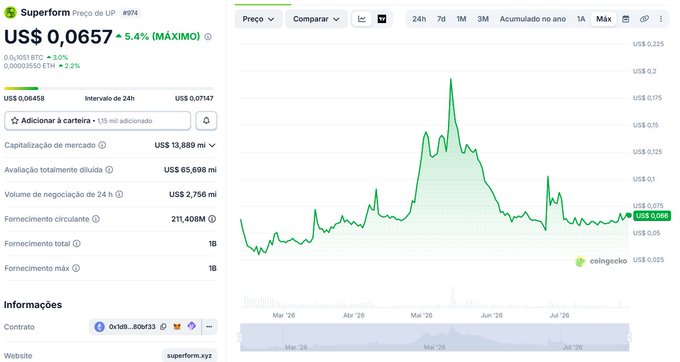Viewport: 680px width, 362px height.
Task: Select the 24h time range
Action: 419,19
